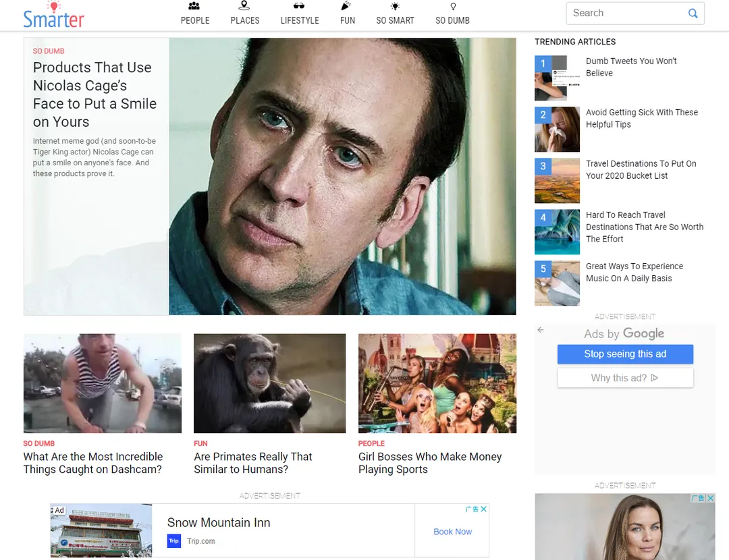
Task: Click the dashcam push-up man thumbnail
Action: click(x=103, y=383)
